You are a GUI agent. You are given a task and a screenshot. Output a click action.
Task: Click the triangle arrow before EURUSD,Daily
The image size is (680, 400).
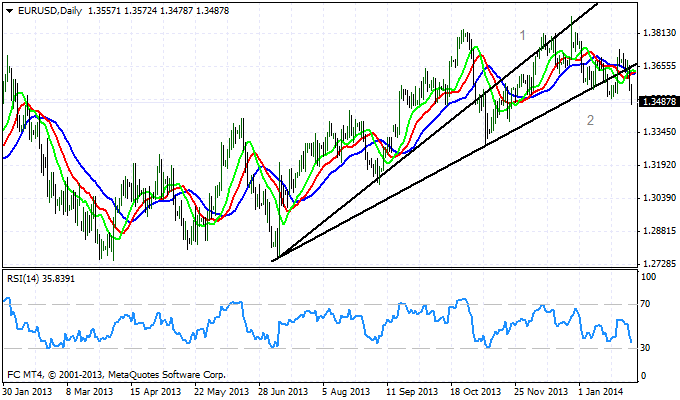[10, 11]
